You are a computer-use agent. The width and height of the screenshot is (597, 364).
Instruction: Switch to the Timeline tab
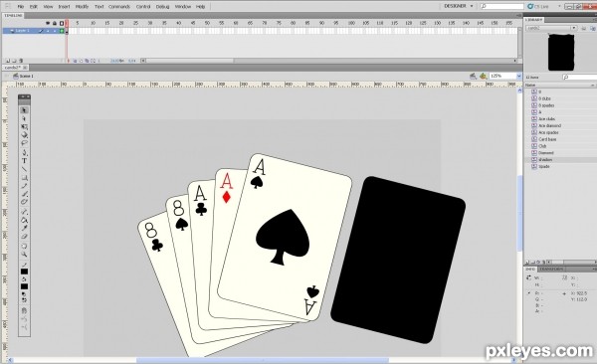click(13, 16)
